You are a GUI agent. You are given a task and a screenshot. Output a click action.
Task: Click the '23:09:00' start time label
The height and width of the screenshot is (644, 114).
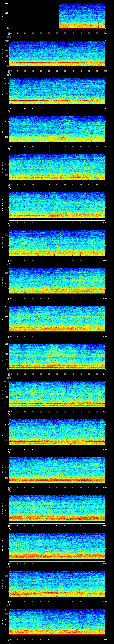click(x=9, y=223)
